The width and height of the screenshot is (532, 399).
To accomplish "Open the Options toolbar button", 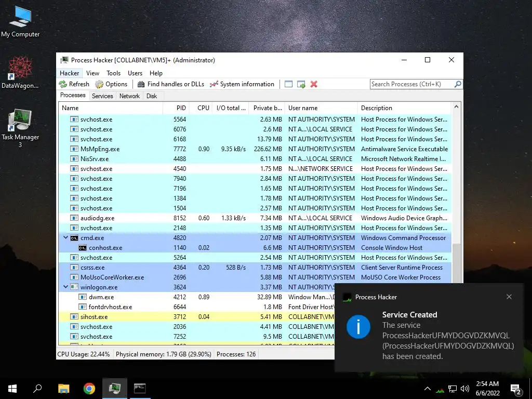I will [x=111, y=84].
